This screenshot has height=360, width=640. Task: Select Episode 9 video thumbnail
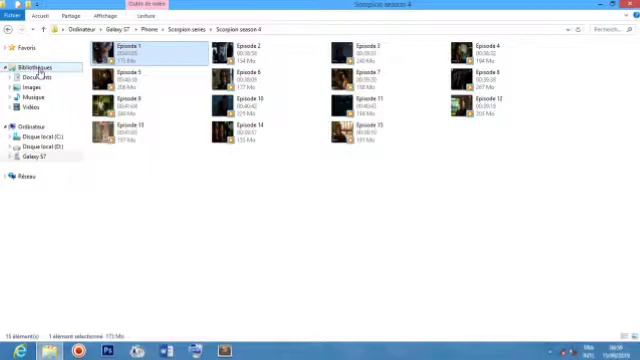click(103, 106)
